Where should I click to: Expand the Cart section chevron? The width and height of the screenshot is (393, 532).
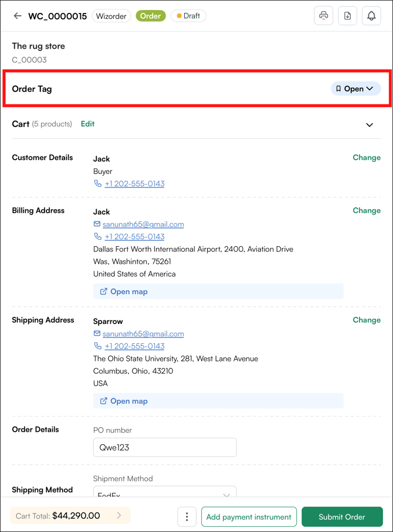pos(370,125)
